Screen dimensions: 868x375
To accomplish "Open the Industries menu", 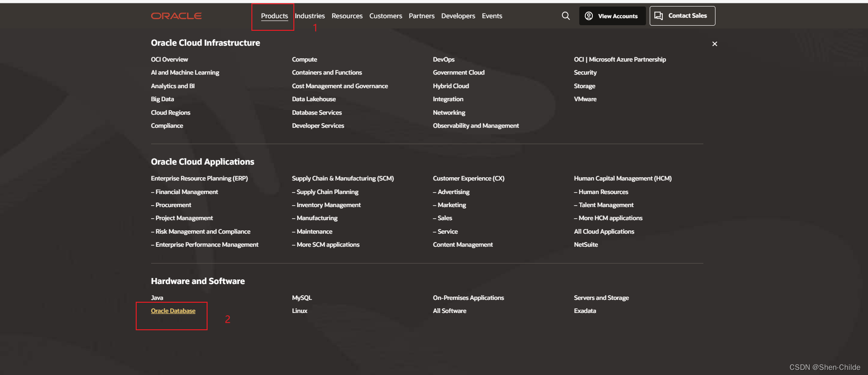I will click(x=310, y=16).
